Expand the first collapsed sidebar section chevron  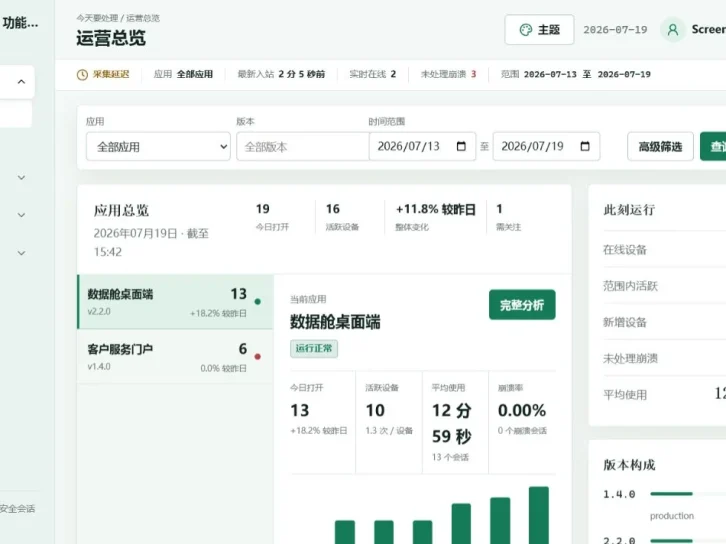pos(21,177)
